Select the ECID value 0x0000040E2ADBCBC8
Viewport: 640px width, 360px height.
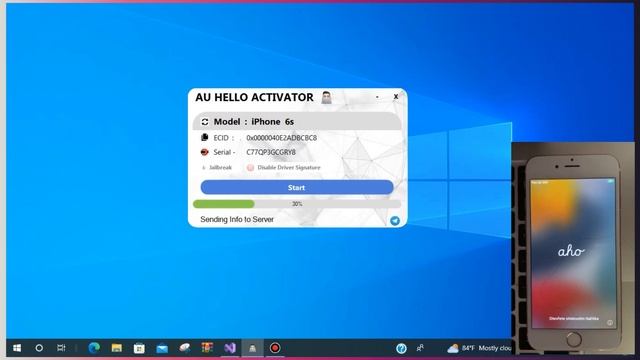point(282,138)
